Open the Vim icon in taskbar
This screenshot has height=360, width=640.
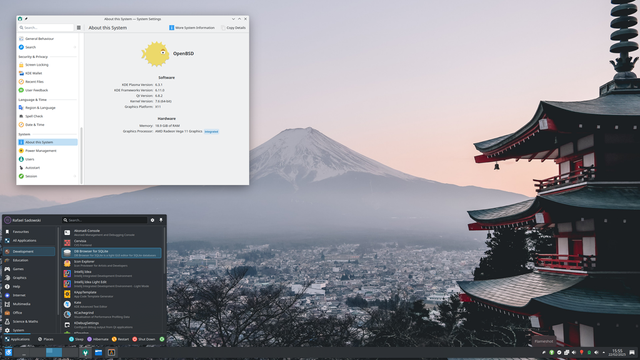click(85, 352)
